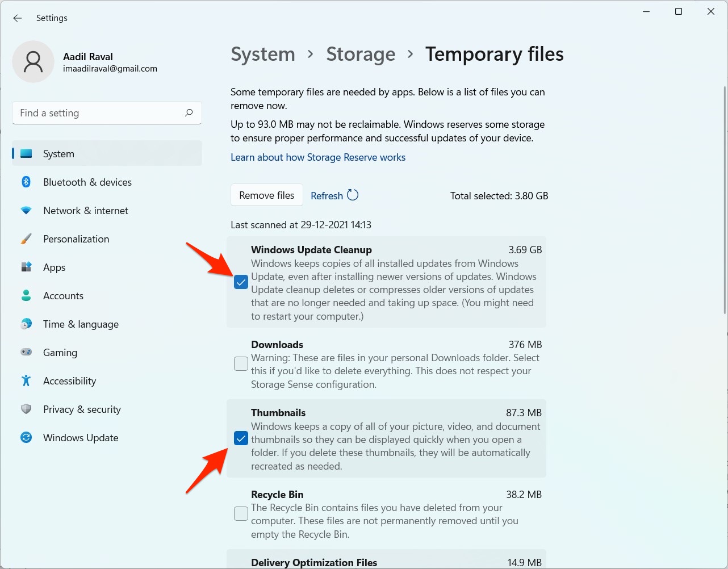Click the Personalization paintbrush icon
Screen dimensions: 728x569
click(26, 239)
